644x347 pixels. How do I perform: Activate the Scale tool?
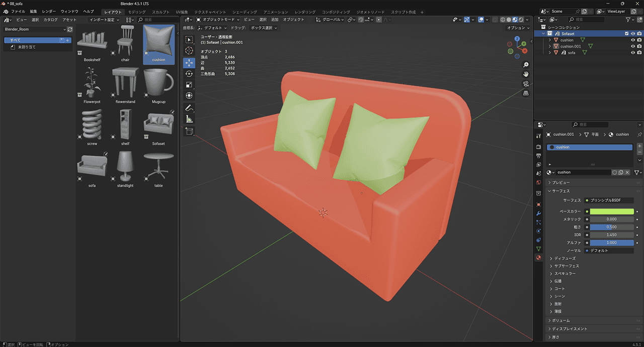tap(189, 85)
